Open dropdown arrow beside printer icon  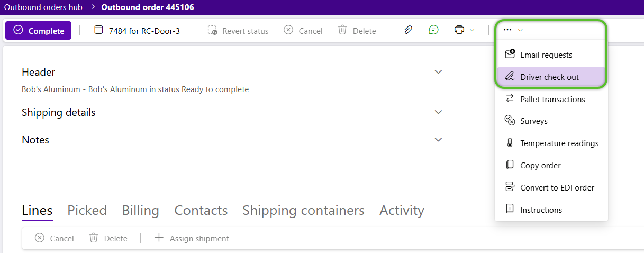pos(472,30)
